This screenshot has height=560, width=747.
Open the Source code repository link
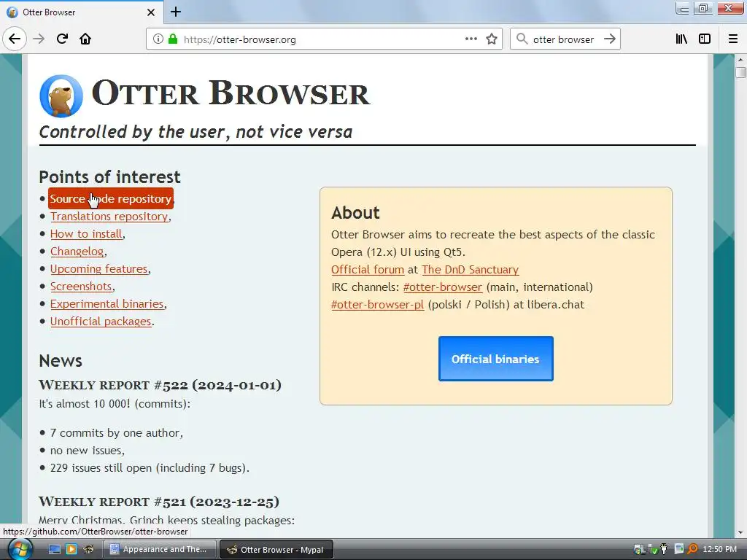click(111, 198)
